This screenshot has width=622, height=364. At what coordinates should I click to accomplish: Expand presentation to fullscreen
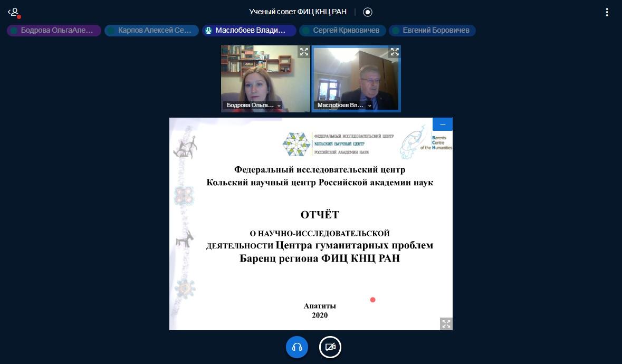(x=446, y=324)
